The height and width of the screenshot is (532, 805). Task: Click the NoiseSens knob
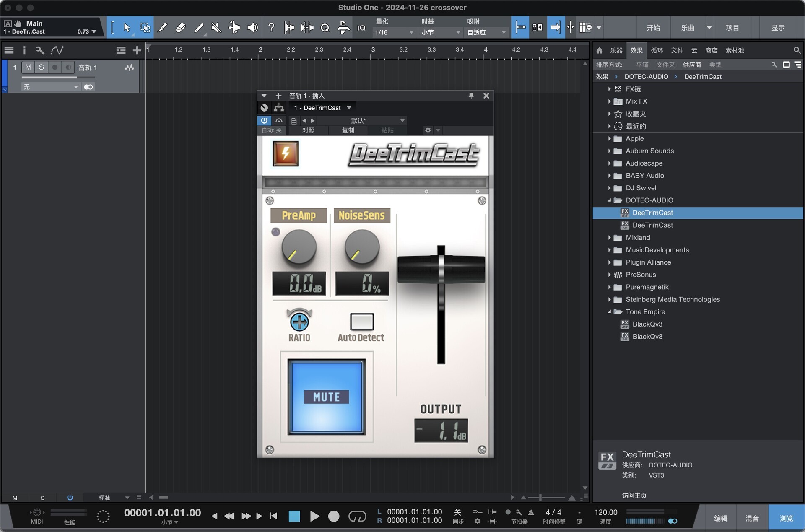click(362, 247)
